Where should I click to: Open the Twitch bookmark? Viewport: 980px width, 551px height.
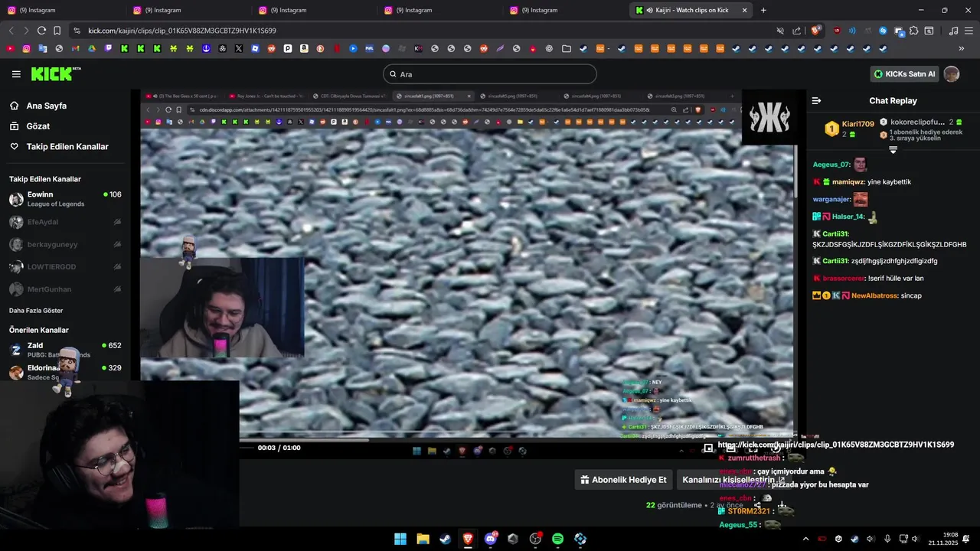(x=108, y=48)
